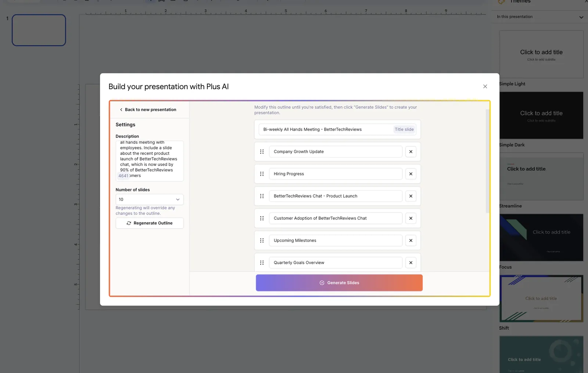This screenshot has height=373, width=588.
Task: Select the Simple Dark theme thumbnail
Action: coord(541,115)
